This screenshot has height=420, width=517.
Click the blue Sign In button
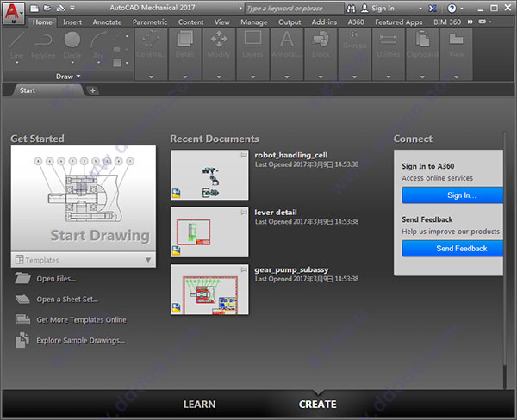[452, 195]
